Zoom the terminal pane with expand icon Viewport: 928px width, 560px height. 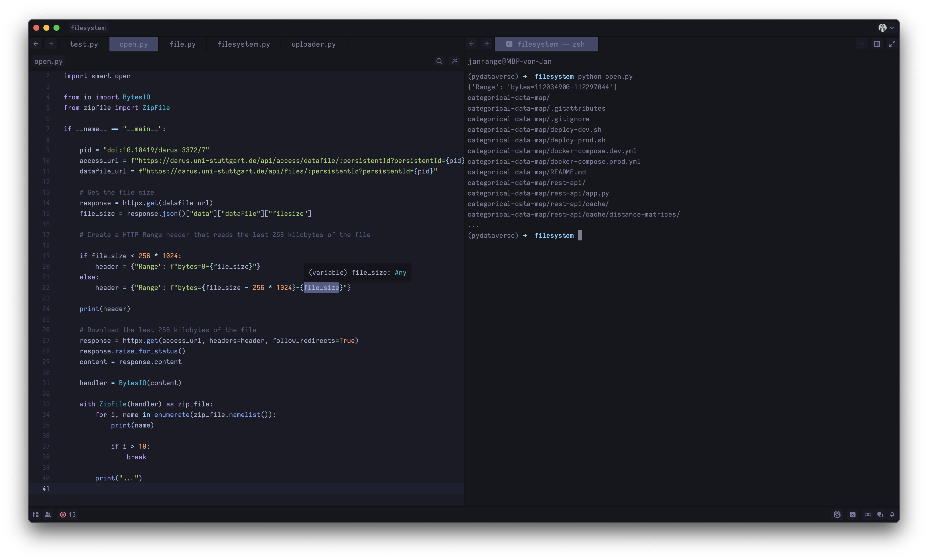pyautogui.click(x=892, y=44)
